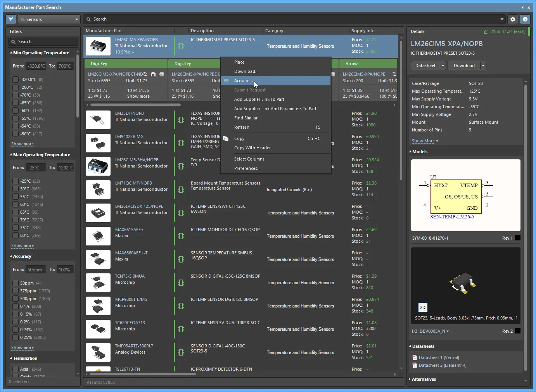Expand the Alternatives section
The width and height of the screenshot is (536, 392).
pyautogui.click(x=410, y=379)
